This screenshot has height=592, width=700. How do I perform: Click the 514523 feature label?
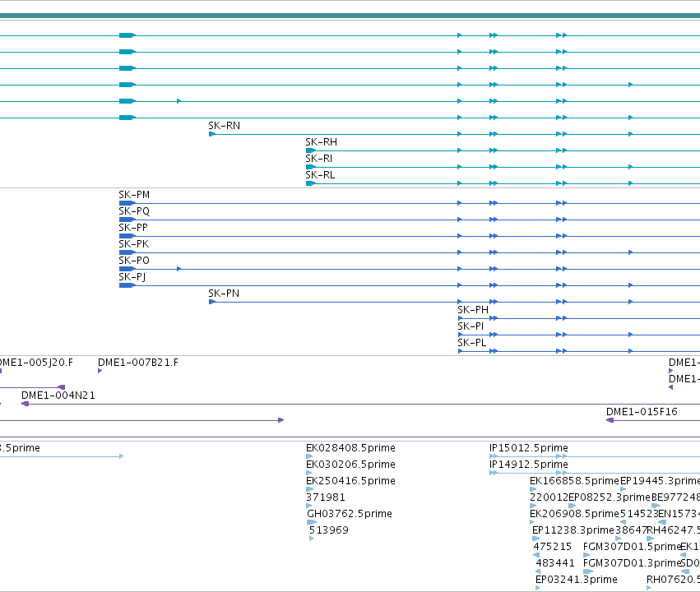click(x=639, y=514)
